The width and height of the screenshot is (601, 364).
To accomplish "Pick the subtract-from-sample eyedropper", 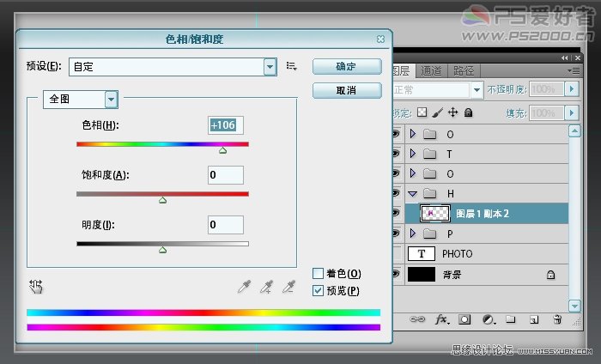I will point(288,286).
